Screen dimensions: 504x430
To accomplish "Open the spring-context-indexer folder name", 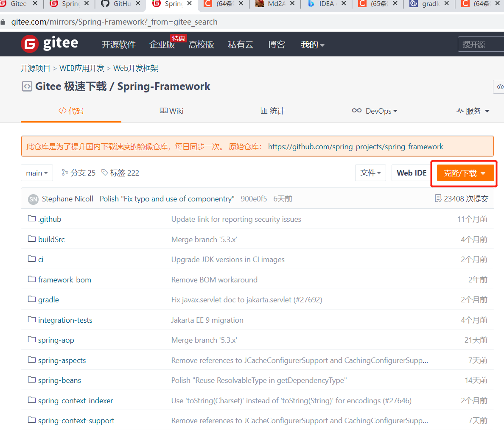I will (x=76, y=401).
